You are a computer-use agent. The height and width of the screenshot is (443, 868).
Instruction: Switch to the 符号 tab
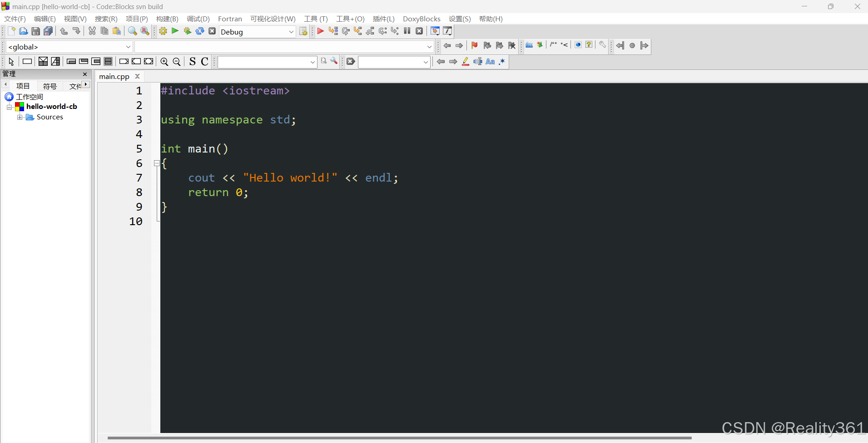(50, 86)
